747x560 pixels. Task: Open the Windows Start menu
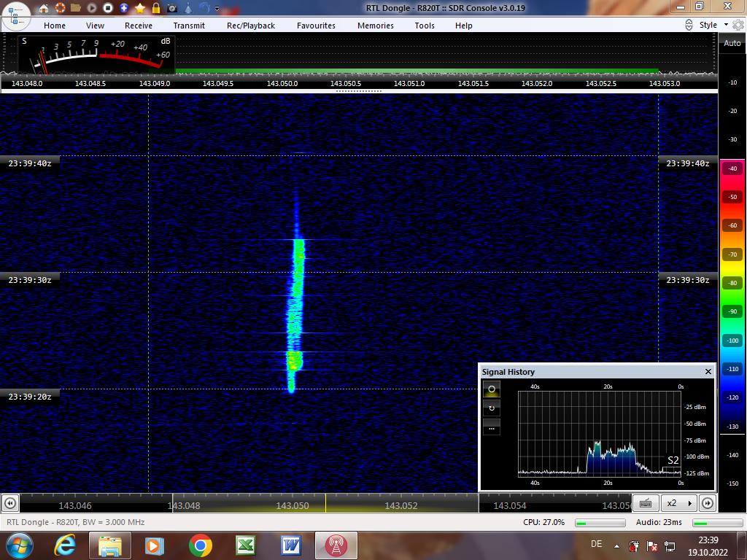point(18,545)
